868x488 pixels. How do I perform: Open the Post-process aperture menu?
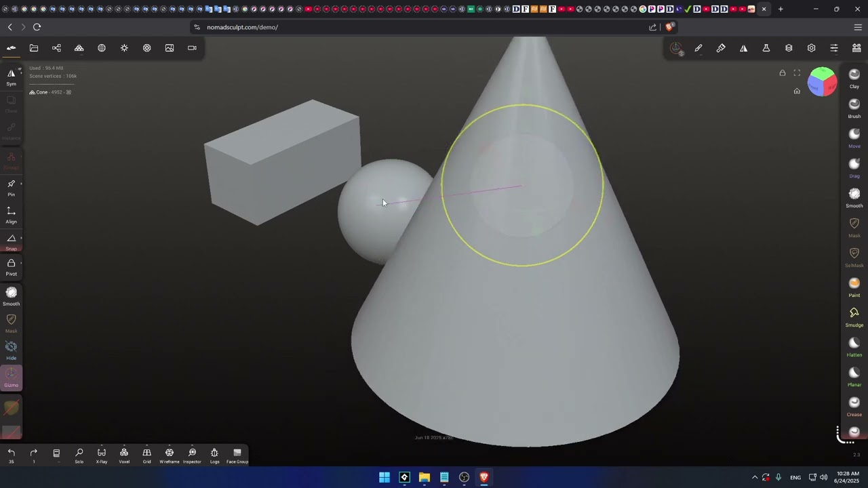click(x=146, y=48)
